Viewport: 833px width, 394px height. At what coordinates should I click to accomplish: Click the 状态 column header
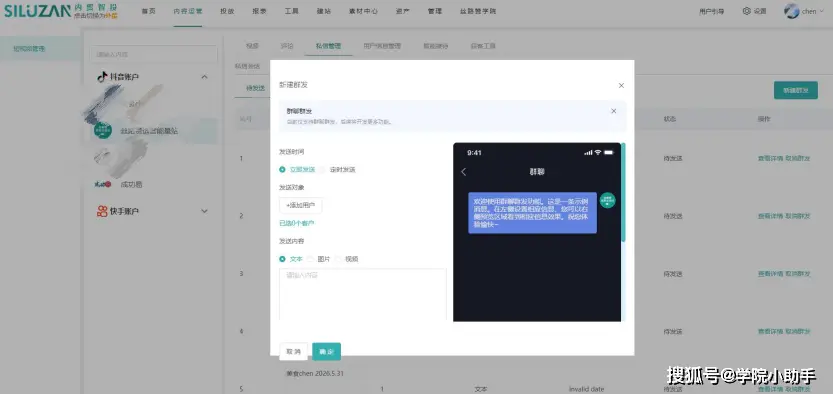[669, 119]
